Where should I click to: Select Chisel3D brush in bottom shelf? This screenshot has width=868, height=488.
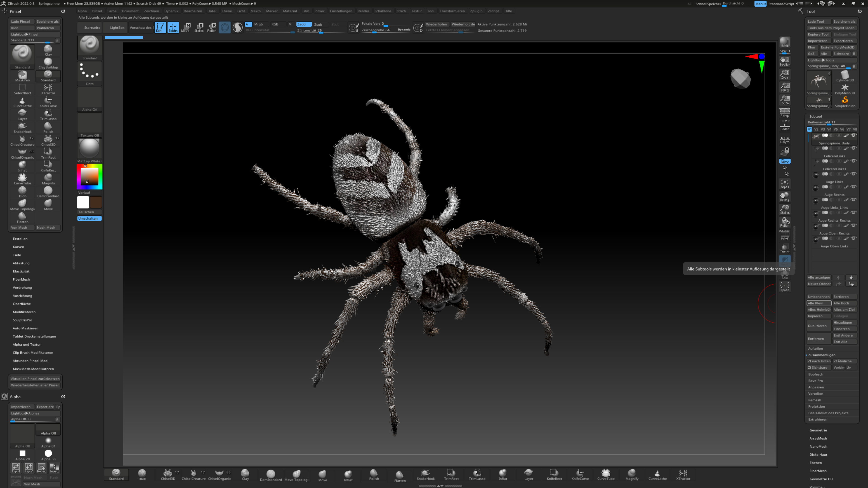[x=168, y=475]
